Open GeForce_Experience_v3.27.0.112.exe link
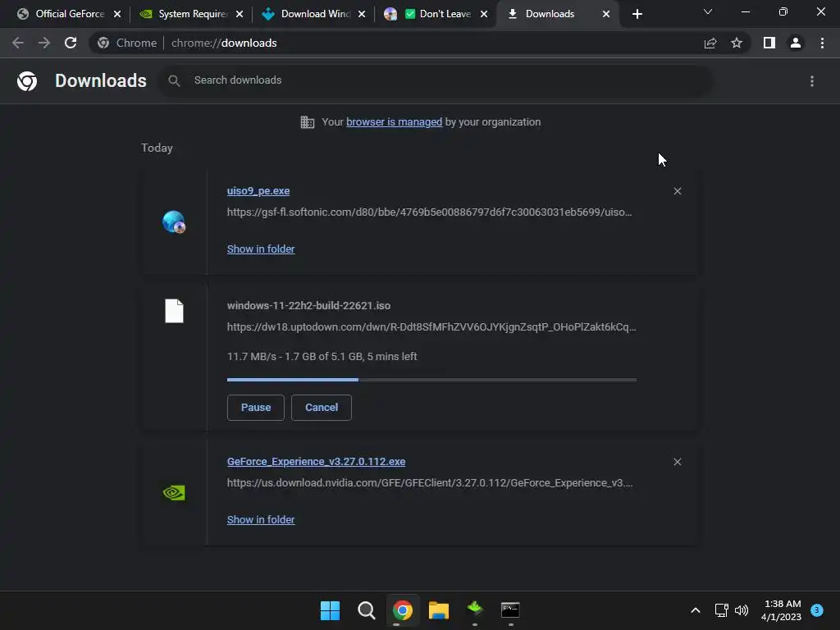The width and height of the screenshot is (840, 630). (316, 462)
